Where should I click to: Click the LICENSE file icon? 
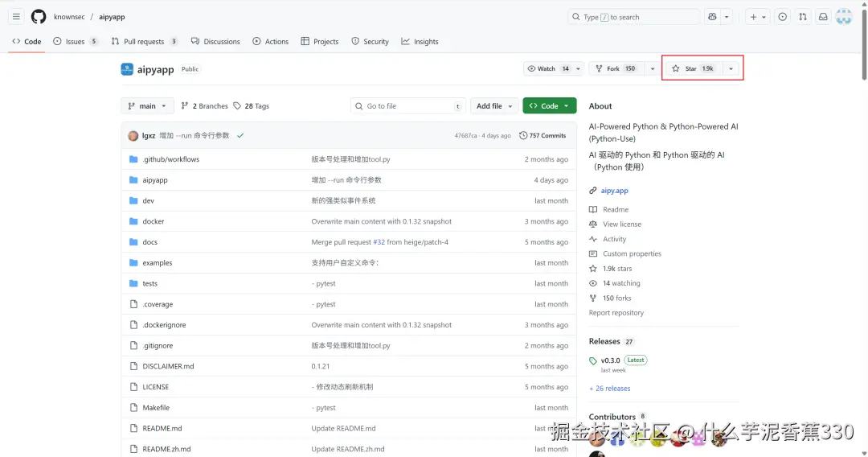click(133, 387)
